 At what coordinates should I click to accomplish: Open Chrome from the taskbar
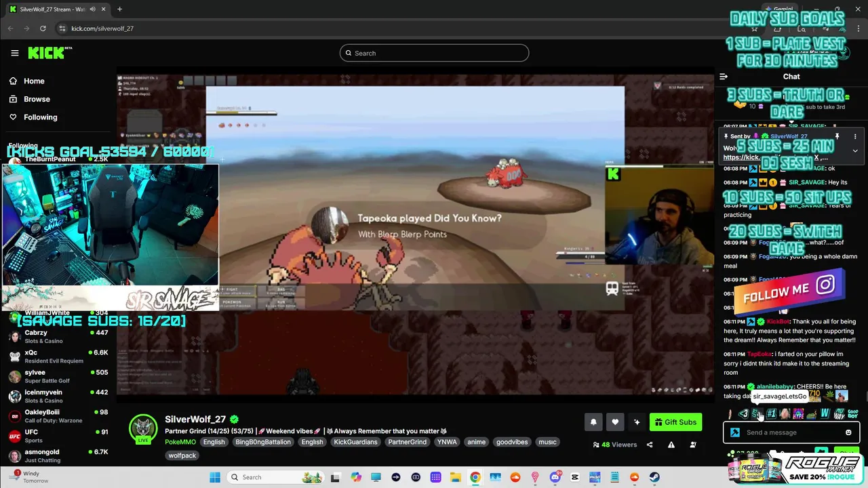pos(475,477)
